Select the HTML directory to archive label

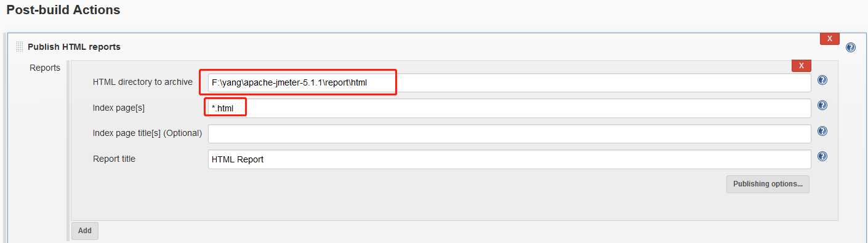143,82
